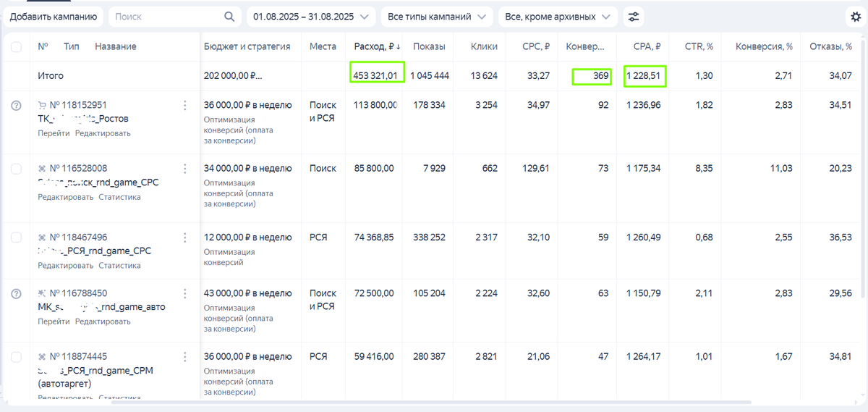Click 'Редактировать' link under campaign 118152951
The height and width of the screenshot is (412, 868).
(103, 133)
